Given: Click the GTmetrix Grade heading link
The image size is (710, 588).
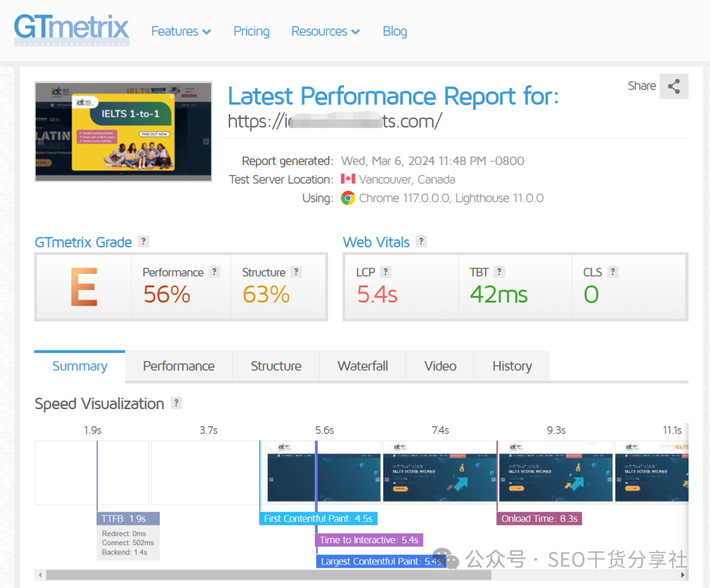Looking at the screenshot, I should 83,242.
